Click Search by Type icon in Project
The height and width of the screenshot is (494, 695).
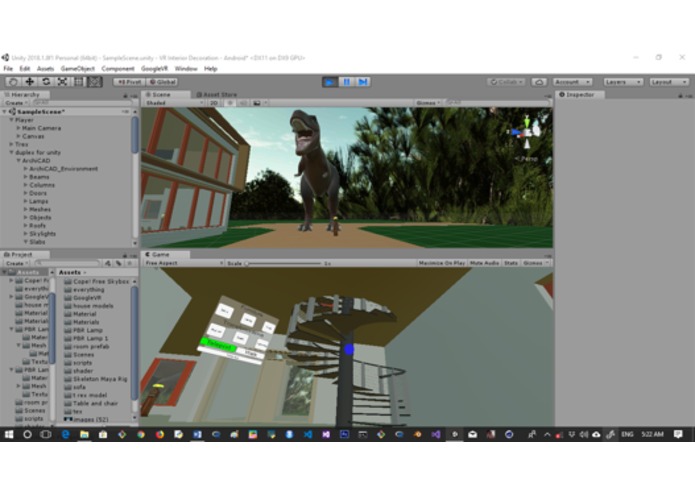(108, 263)
